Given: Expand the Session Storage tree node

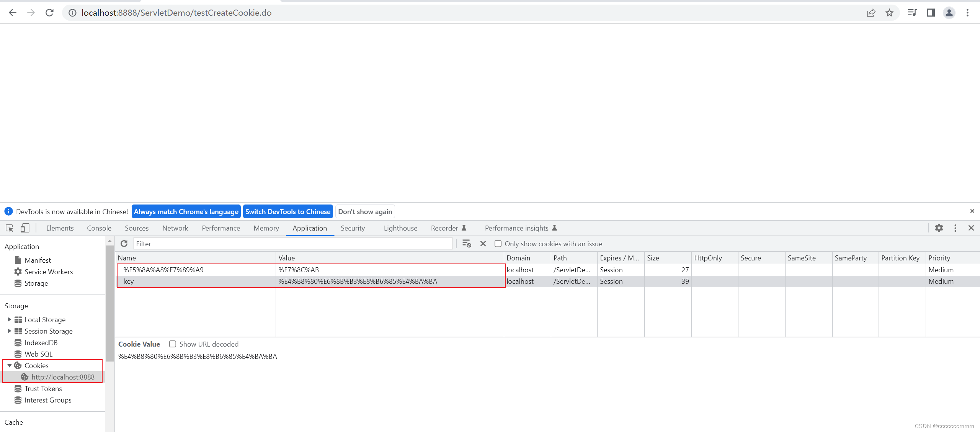Looking at the screenshot, I should (x=9, y=331).
